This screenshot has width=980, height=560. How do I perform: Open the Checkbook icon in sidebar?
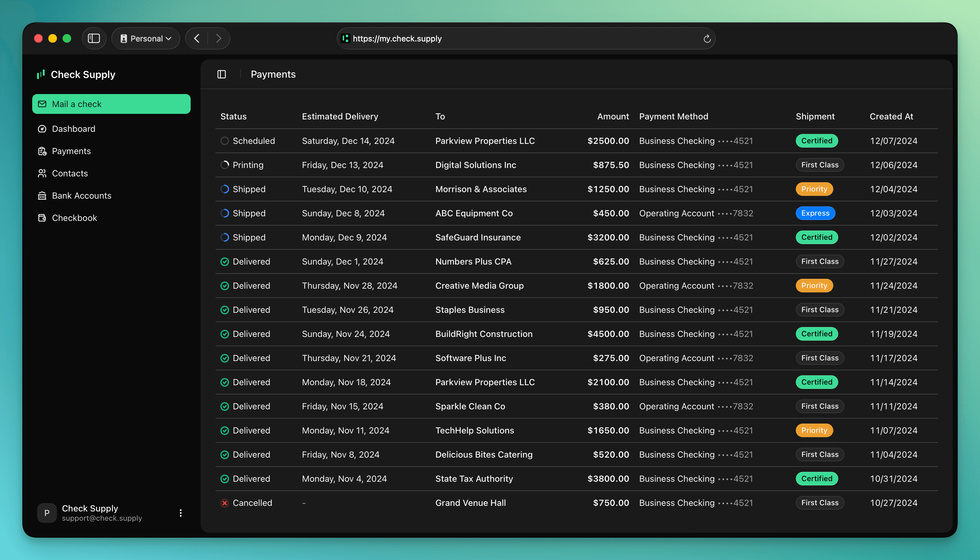(x=42, y=218)
